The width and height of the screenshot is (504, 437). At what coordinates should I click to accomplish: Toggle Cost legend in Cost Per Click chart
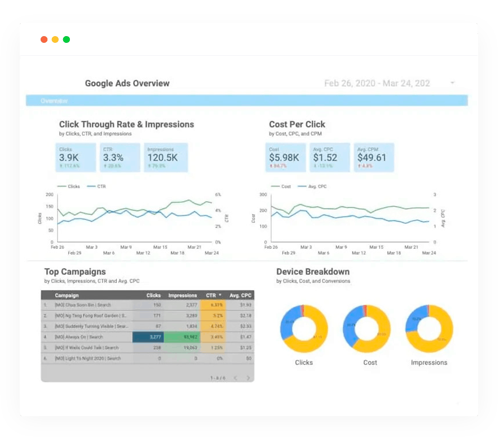(x=281, y=187)
